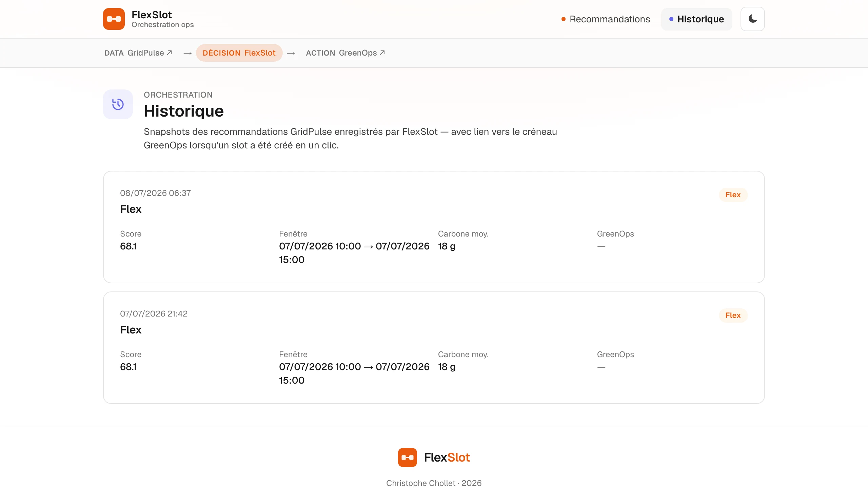
Task: Click the Flex badge on the 07/07/2026 21:42 card
Action: (733, 316)
